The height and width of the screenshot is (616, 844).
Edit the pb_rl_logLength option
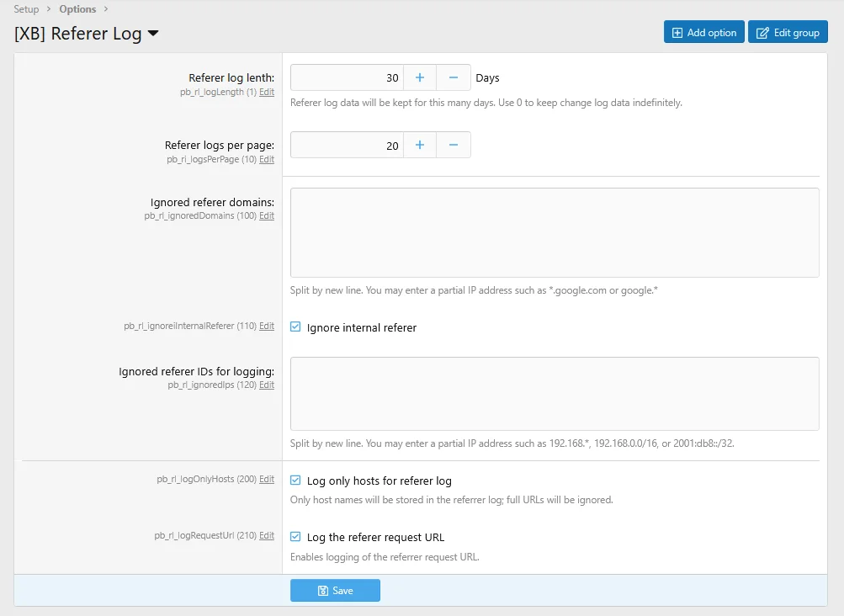[x=267, y=93]
